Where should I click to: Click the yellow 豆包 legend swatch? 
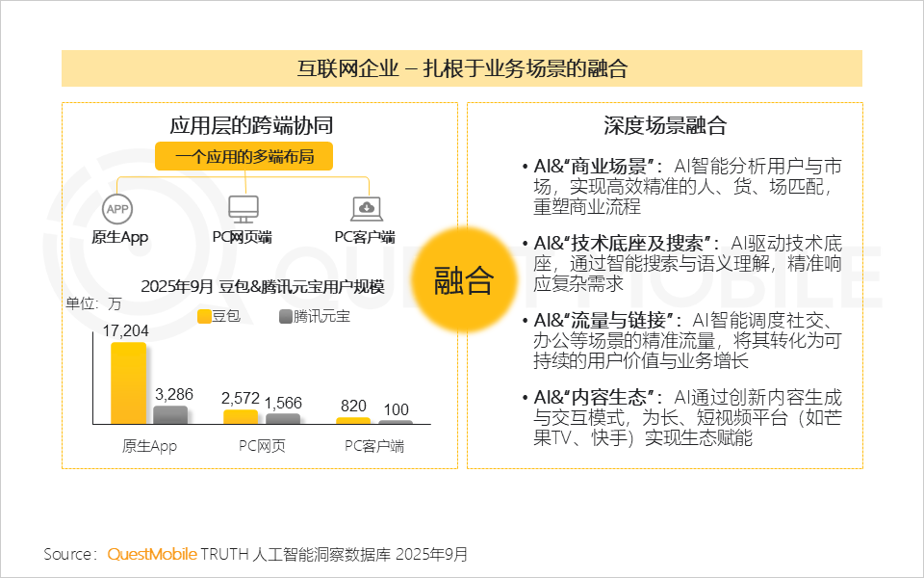point(203,314)
